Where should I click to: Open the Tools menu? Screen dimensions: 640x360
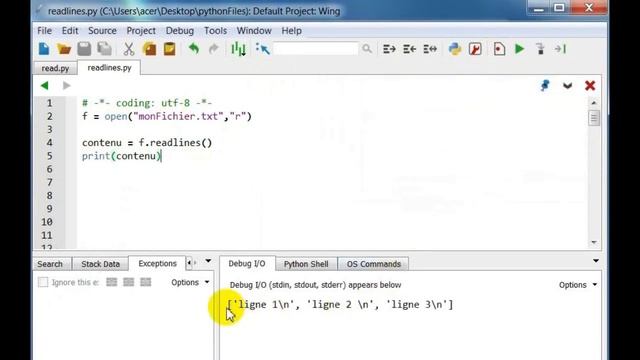215,31
